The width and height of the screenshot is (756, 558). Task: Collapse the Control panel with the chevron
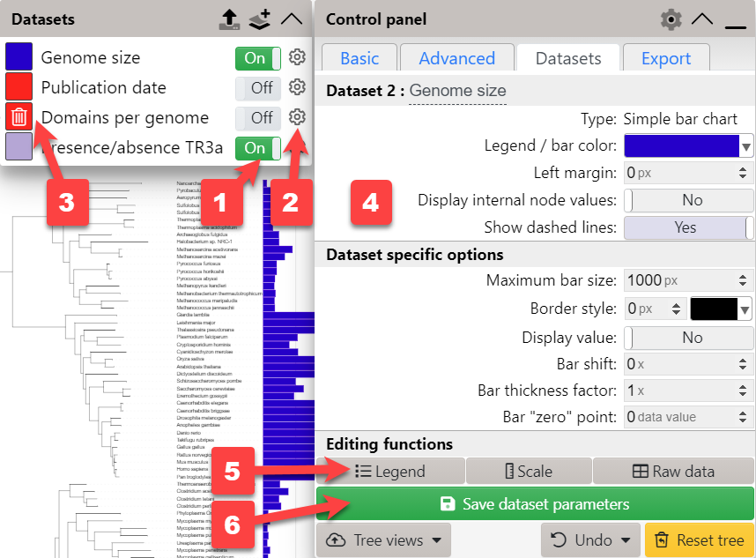pyautogui.click(x=702, y=19)
